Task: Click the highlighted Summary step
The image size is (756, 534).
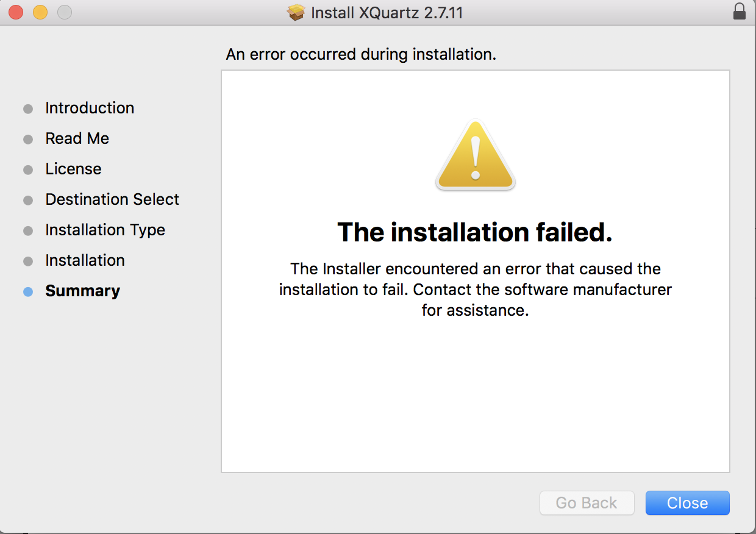Action: click(82, 291)
